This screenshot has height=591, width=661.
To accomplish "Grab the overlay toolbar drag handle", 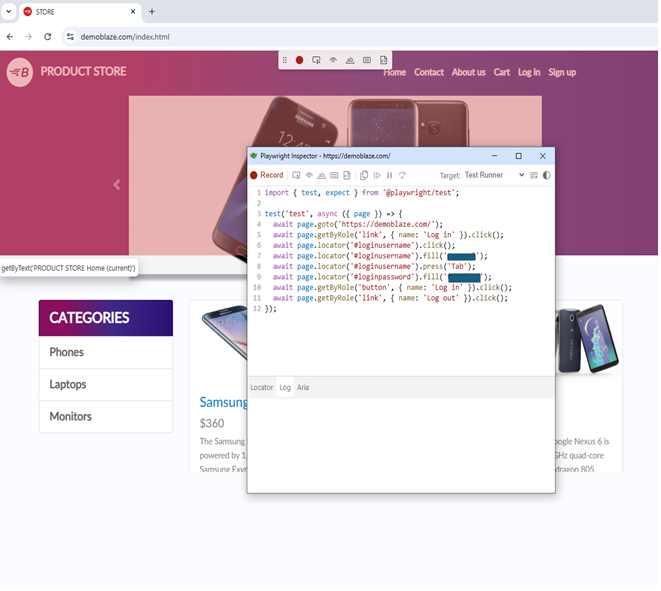I will [285, 60].
